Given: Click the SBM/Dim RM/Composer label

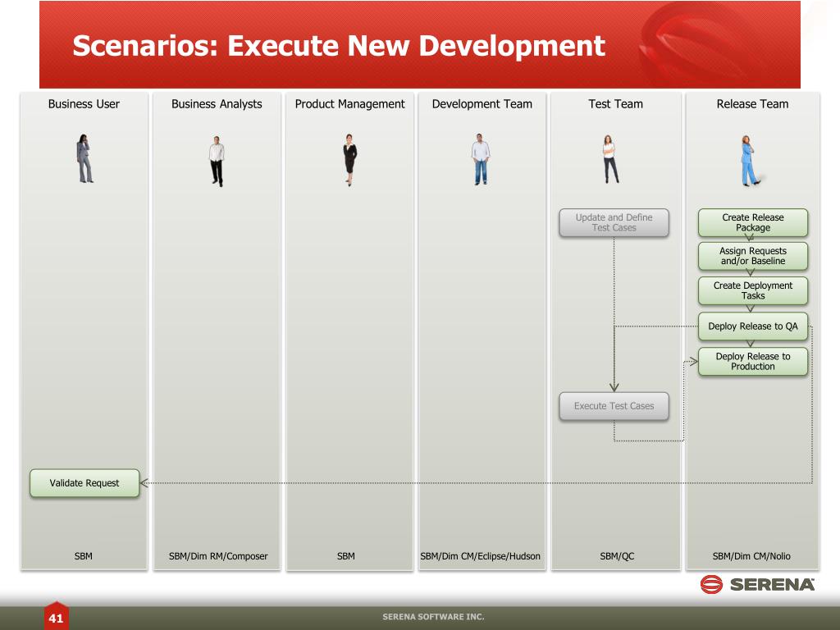Looking at the screenshot, I should 218,556.
